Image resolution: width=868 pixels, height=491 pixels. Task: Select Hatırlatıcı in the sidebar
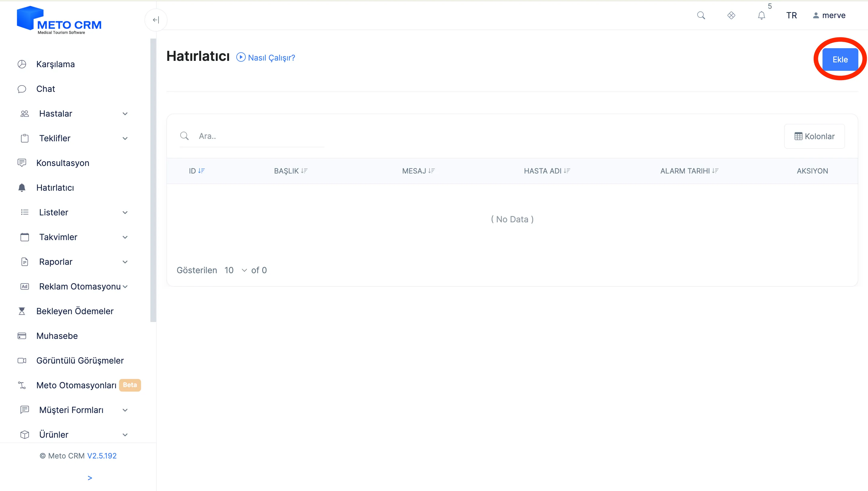(55, 187)
